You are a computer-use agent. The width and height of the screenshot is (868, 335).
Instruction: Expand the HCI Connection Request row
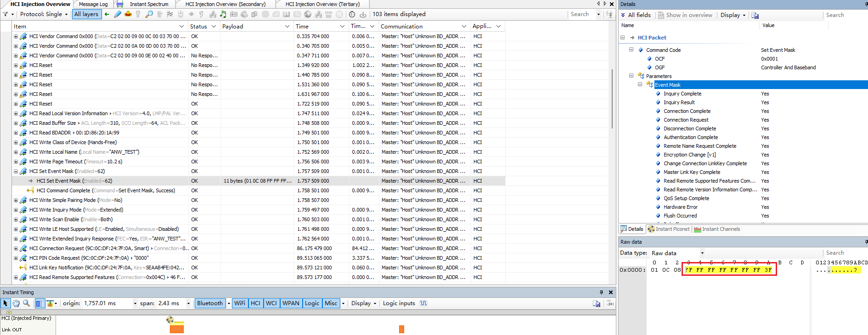tap(16, 248)
